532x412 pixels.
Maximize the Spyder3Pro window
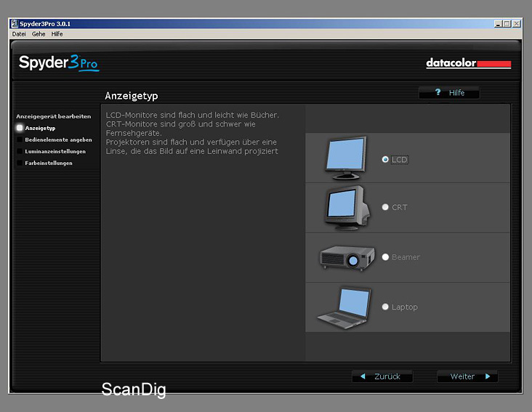(x=507, y=24)
